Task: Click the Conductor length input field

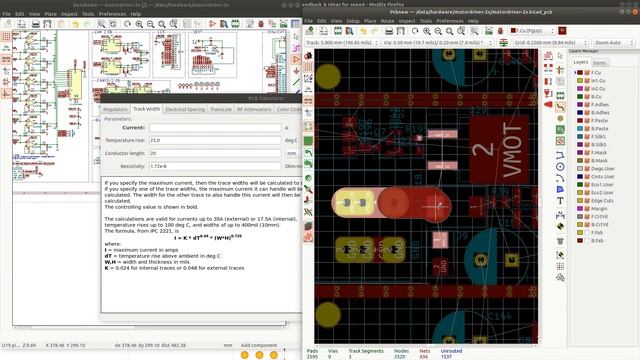Action: tap(215, 153)
